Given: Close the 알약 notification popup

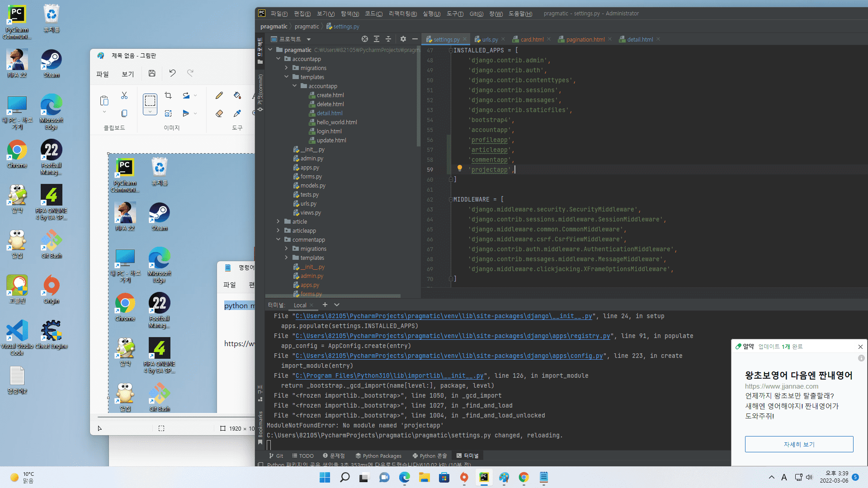Looking at the screenshot, I should (x=860, y=347).
